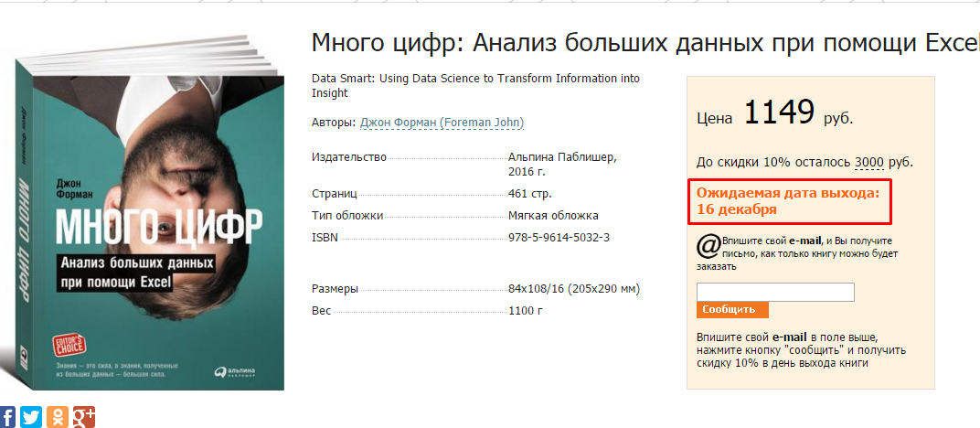Click the Ожидаемая дата выхода notice
This screenshot has height=428, width=980.
(788, 201)
